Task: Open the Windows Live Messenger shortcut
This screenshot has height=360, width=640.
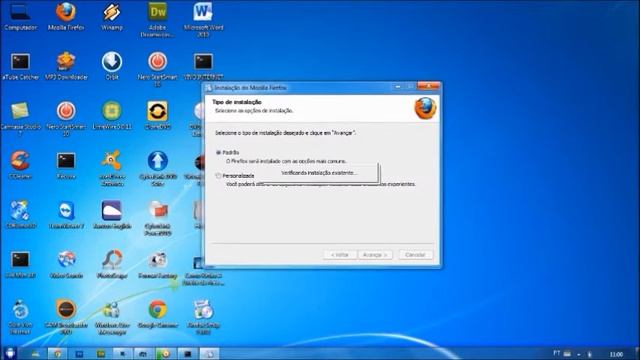Action: (x=111, y=317)
